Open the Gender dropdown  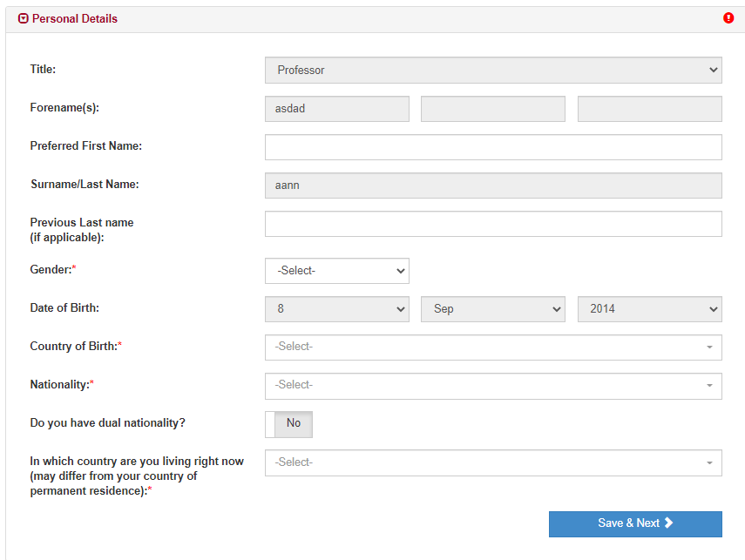(x=336, y=271)
